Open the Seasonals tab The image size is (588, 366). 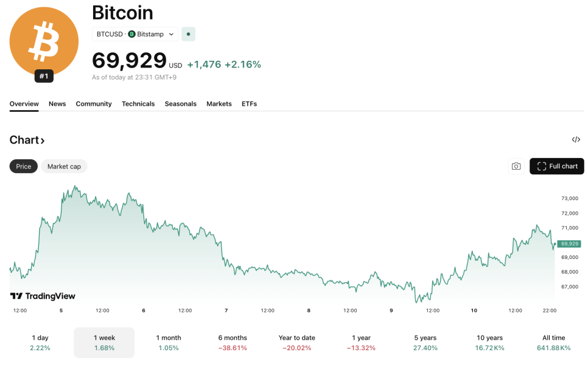click(x=181, y=104)
